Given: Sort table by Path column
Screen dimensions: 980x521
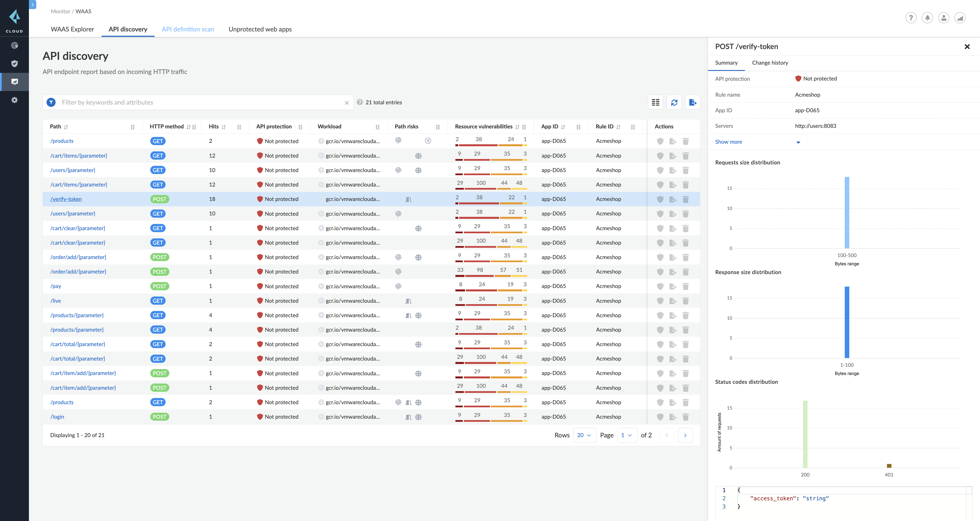Looking at the screenshot, I should pyautogui.click(x=66, y=127).
